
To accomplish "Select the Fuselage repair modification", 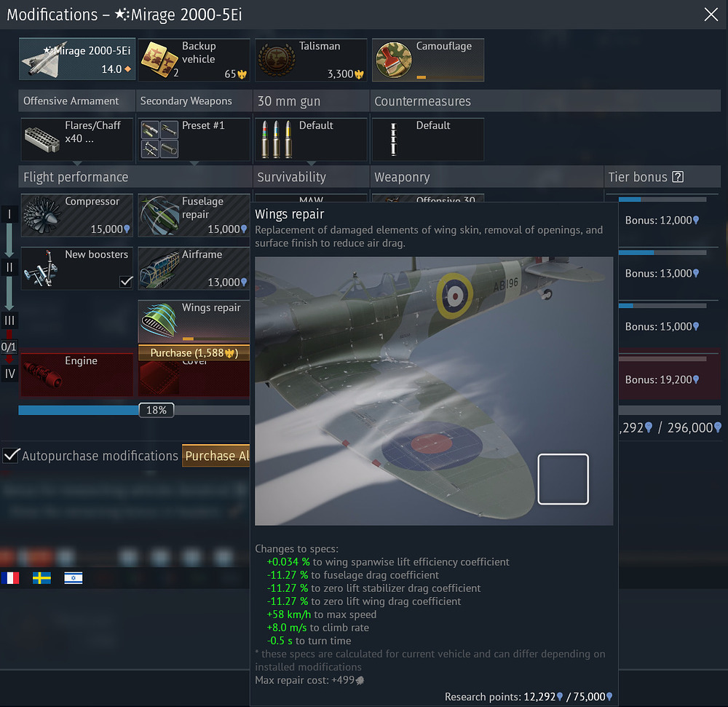I will (194, 216).
